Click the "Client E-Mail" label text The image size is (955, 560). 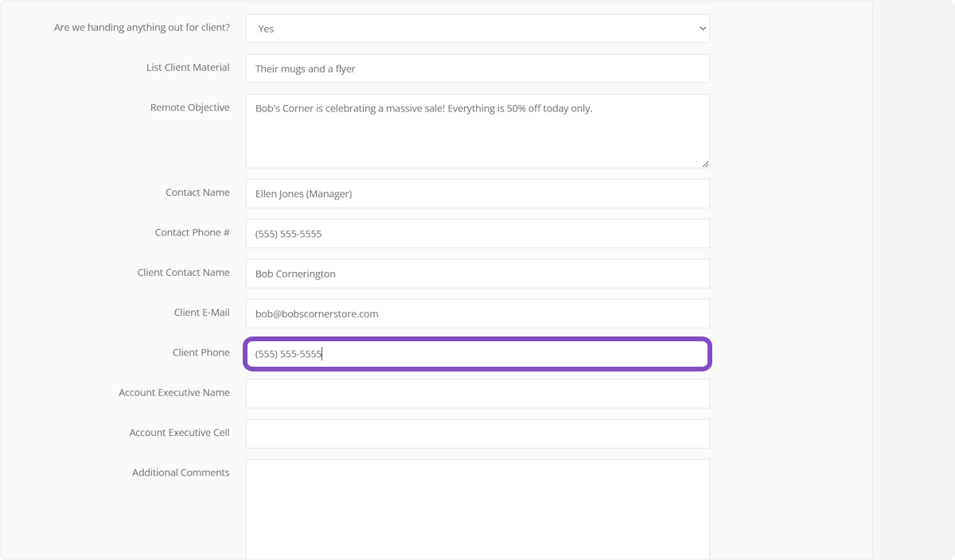coord(201,313)
